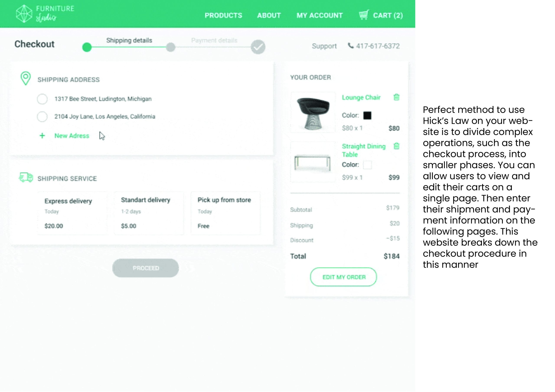Select 1317 Bee Street address radio button
This screenshot has width=555, height=392.
[42, 99]
